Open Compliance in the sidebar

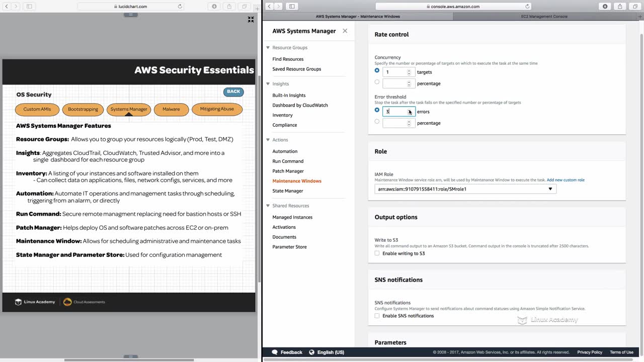tap(285, 125)
